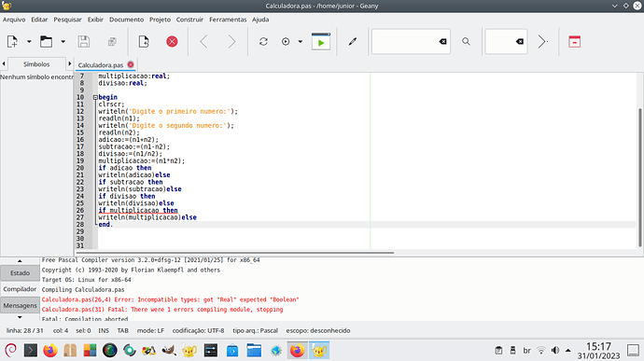Open the file manager folder in taskbar
This screenshot has height=361, width=644.
click(x=254, y=351)
